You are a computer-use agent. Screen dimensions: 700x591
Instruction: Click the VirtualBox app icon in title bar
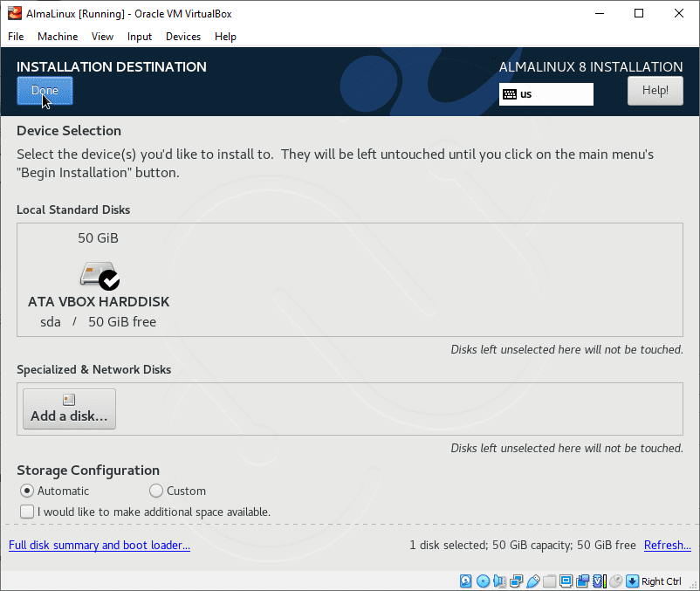[14, 13]
